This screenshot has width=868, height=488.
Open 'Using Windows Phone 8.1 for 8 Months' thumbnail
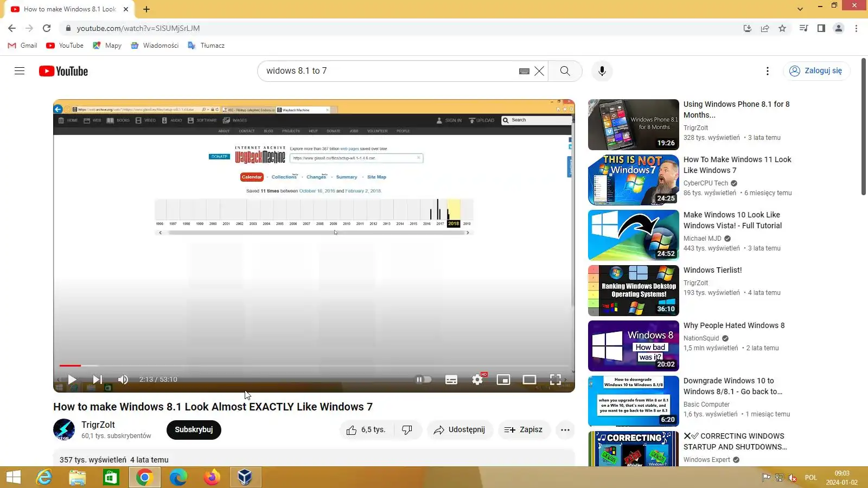[x=634, y=125]
